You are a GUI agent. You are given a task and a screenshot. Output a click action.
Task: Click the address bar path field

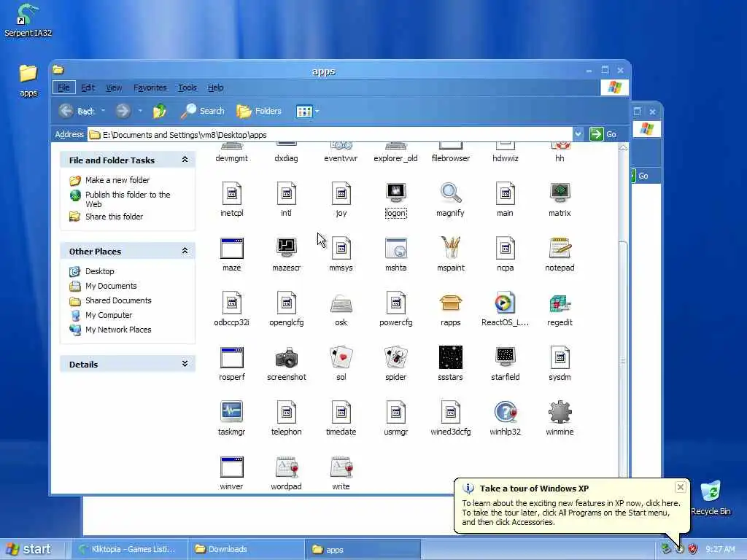[330, 135]
